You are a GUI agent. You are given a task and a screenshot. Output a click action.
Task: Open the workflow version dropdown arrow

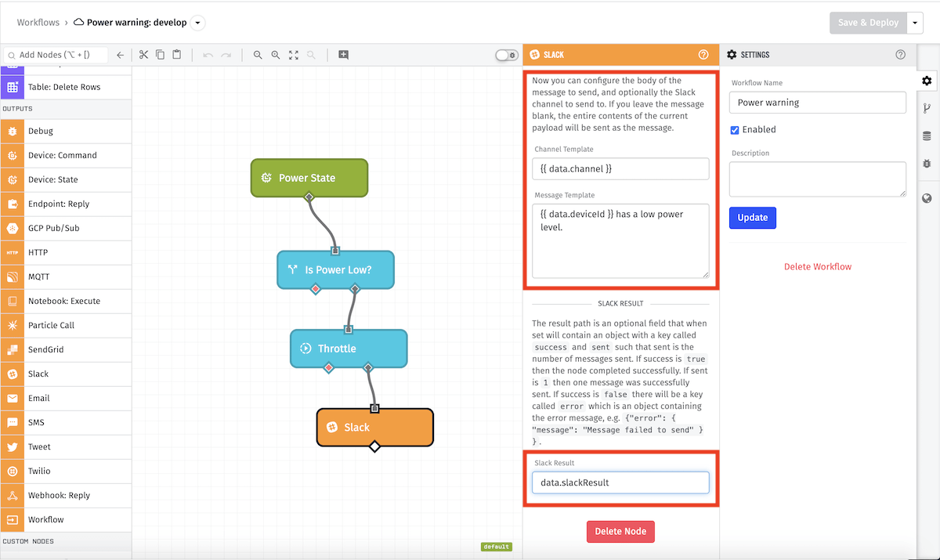pyautogui.click(x=198, y=23)
